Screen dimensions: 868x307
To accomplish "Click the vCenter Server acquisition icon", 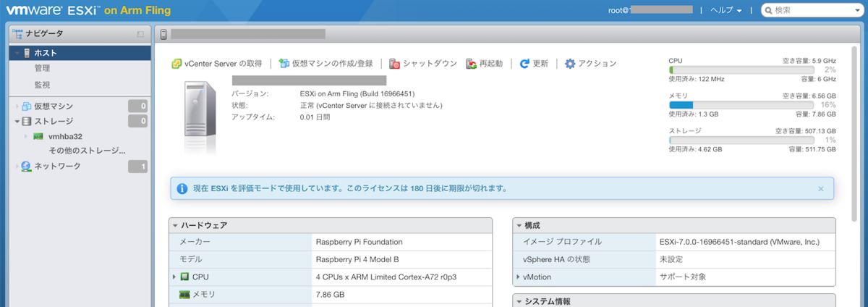I will [x=176, y=64].
